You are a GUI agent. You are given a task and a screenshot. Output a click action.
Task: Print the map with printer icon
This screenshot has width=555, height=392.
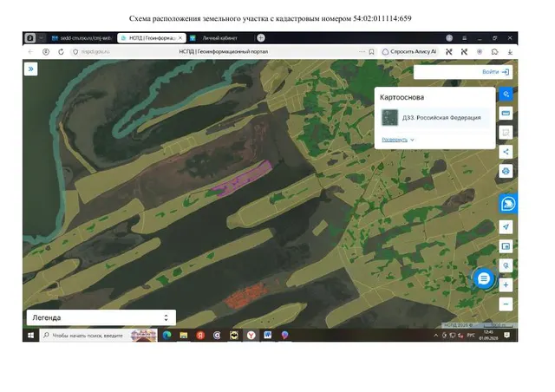[x=506, y=171]
